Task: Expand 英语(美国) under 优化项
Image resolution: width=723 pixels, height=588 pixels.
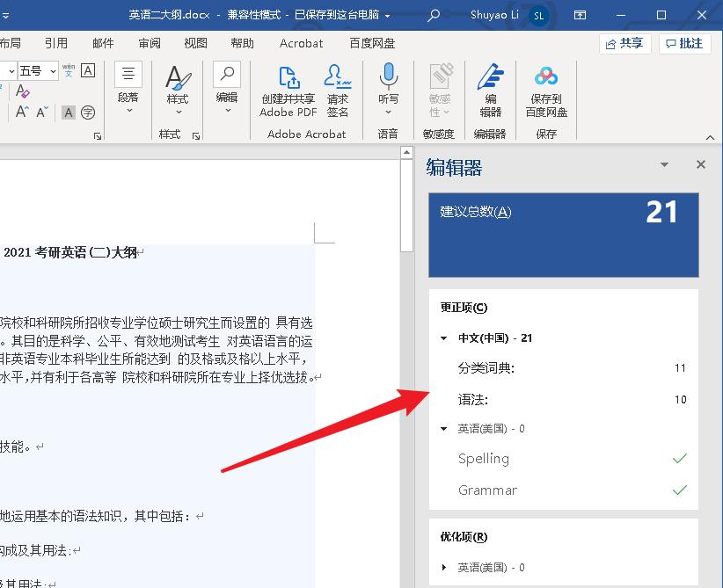Action: (x=445, y=568)
